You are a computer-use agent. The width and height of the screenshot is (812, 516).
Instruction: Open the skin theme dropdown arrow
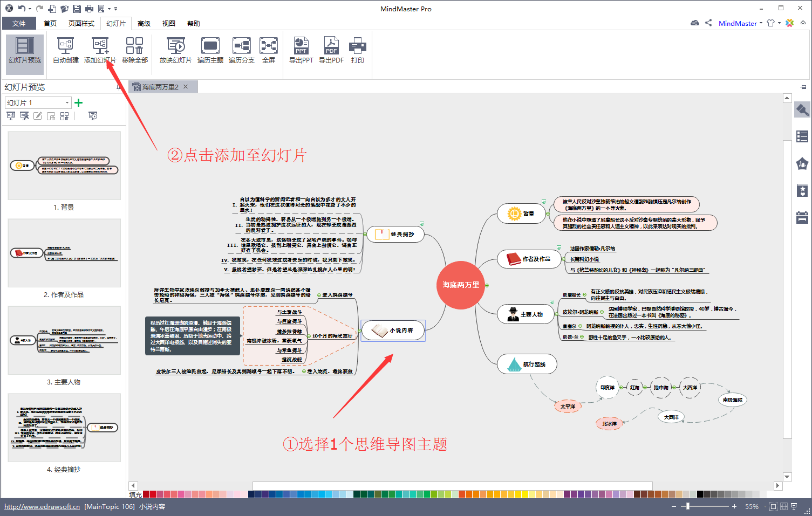coord(779,23)
